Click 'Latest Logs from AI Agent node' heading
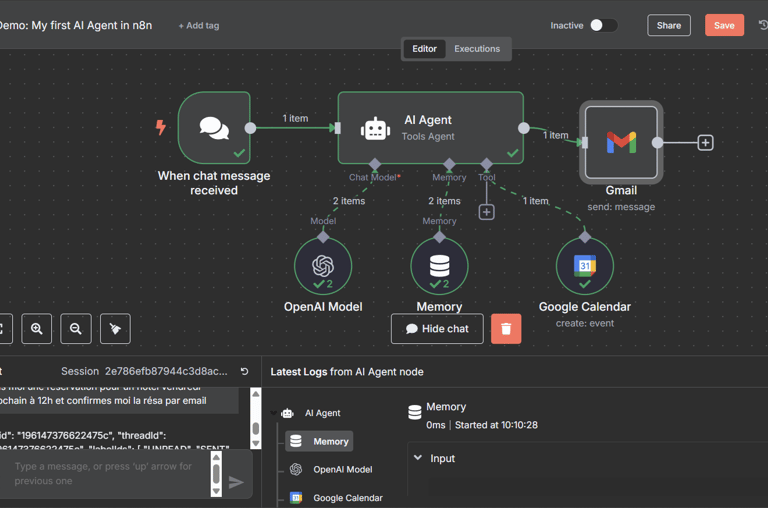Image resolution: width=768 pixels, height=508 pixels. click(347, 372)
